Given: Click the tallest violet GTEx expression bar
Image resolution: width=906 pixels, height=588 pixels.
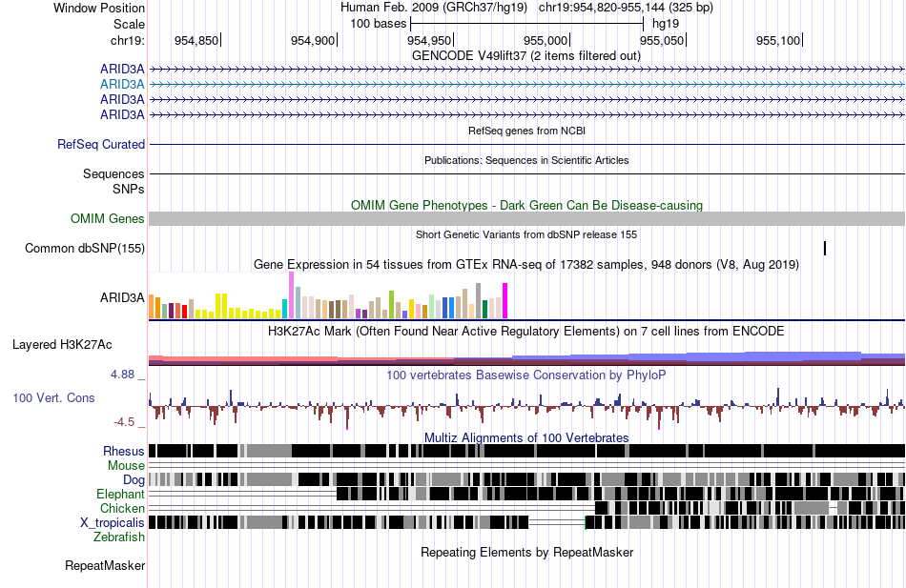Looking at the screenshot, I should pos(291,295).
